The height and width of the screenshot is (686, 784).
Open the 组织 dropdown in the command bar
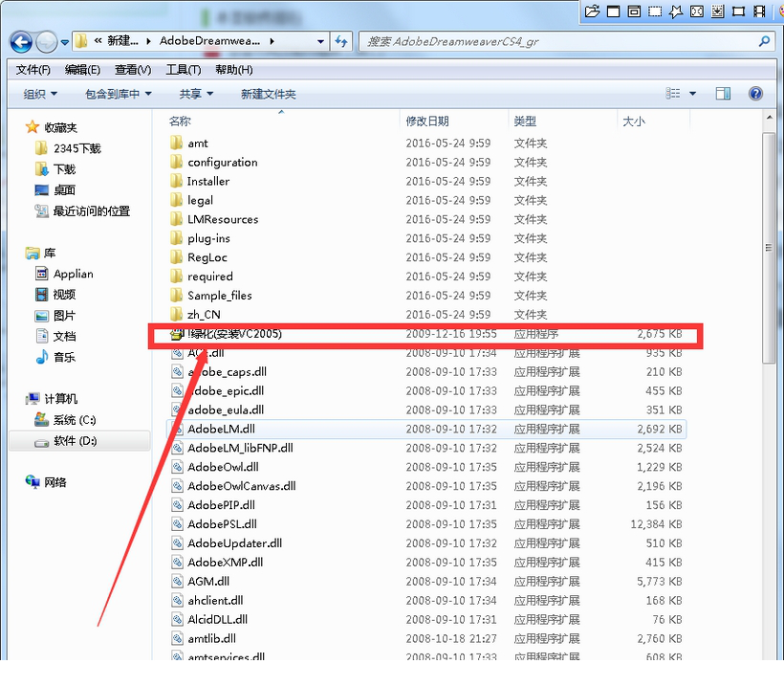40,94
